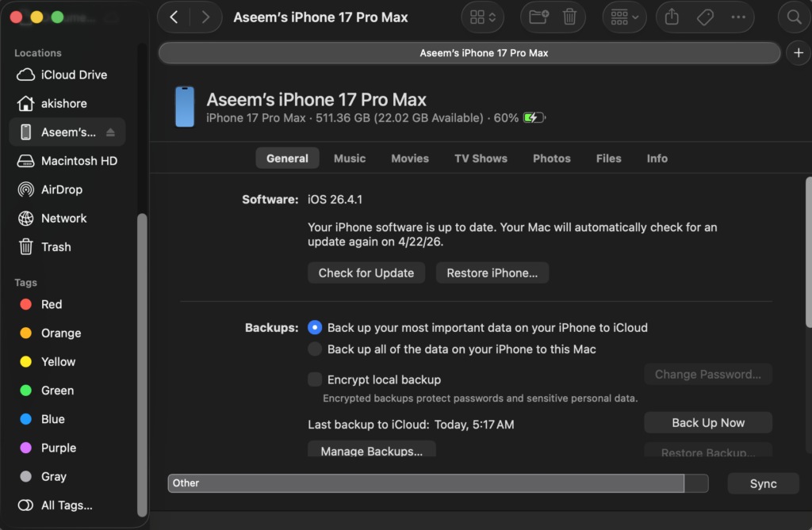Open iCloud Drive in the sidebar
This screenshot has width=812, height=530.
click(x=67, y=75)
